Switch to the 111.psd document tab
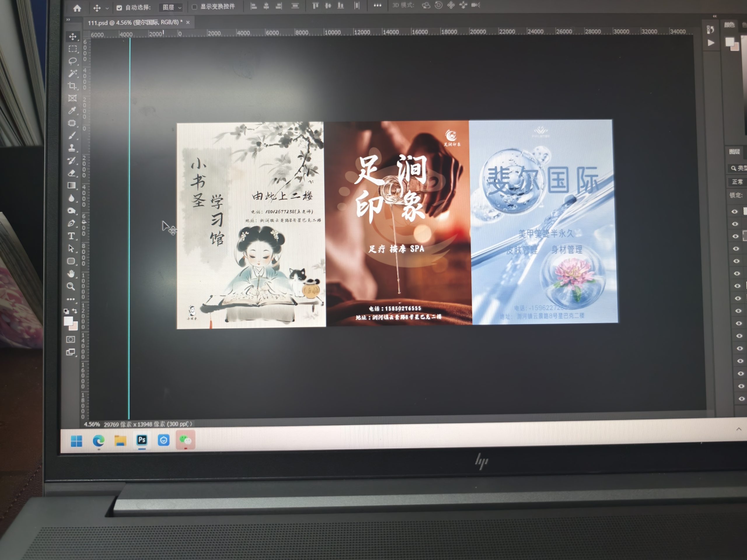747x560 pixels. click(135, 23)
